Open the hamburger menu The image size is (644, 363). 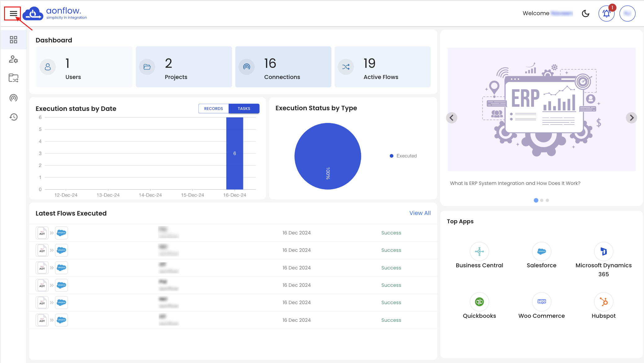13,14
